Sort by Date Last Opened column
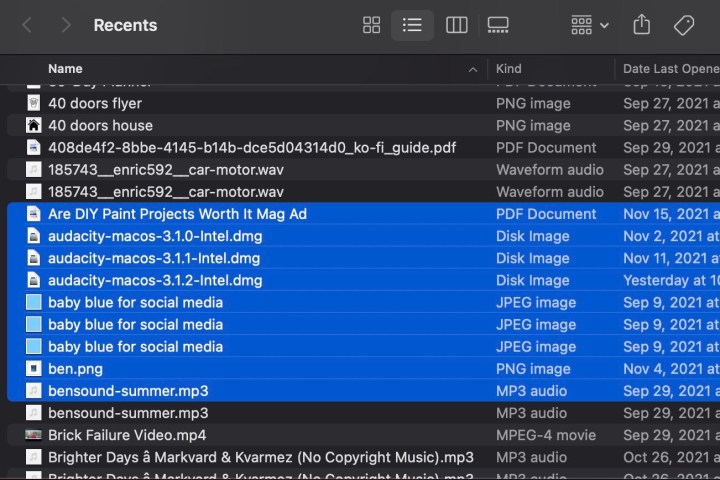Viewport: 720px width, 480px height. pyautogui.click(x=669, y=69)
